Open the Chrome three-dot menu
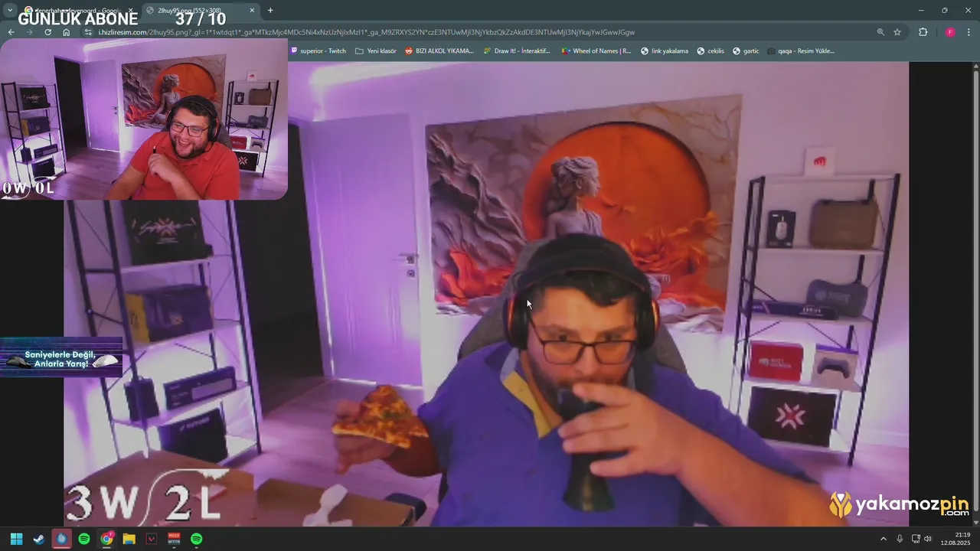Viewport: 980px width, 551px height. (969, 32)
